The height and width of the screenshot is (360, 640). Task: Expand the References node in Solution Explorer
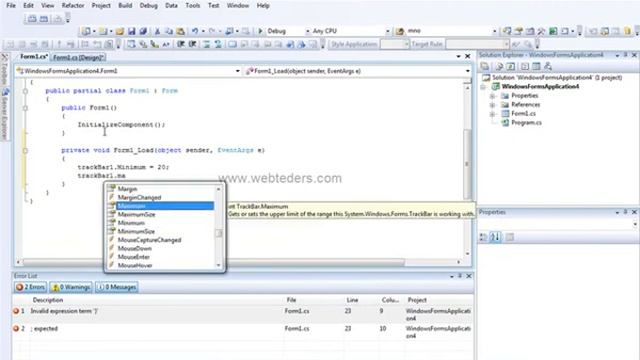click(493, 105)
